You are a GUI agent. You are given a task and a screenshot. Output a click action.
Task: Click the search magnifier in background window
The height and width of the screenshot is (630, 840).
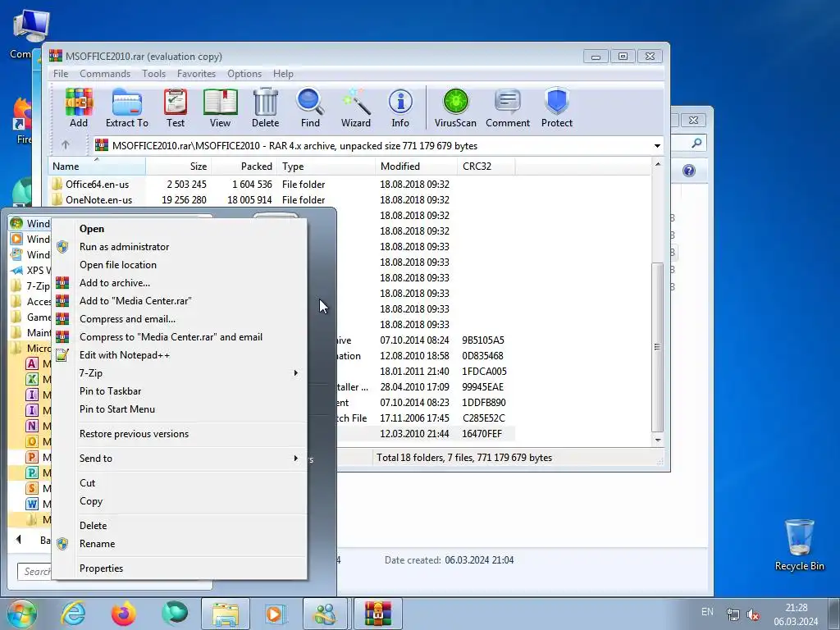click(696, 143)
